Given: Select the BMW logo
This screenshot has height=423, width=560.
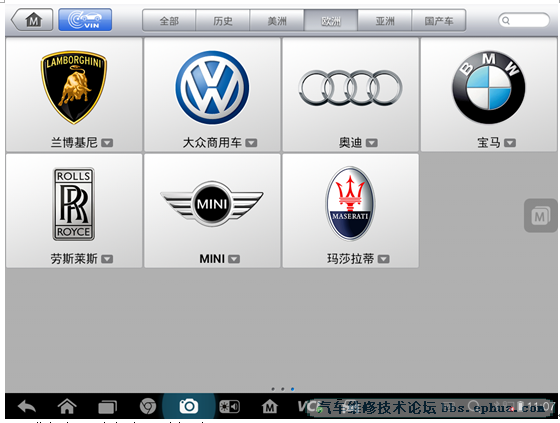Looking at the screenshot, I should pos(489,88).
